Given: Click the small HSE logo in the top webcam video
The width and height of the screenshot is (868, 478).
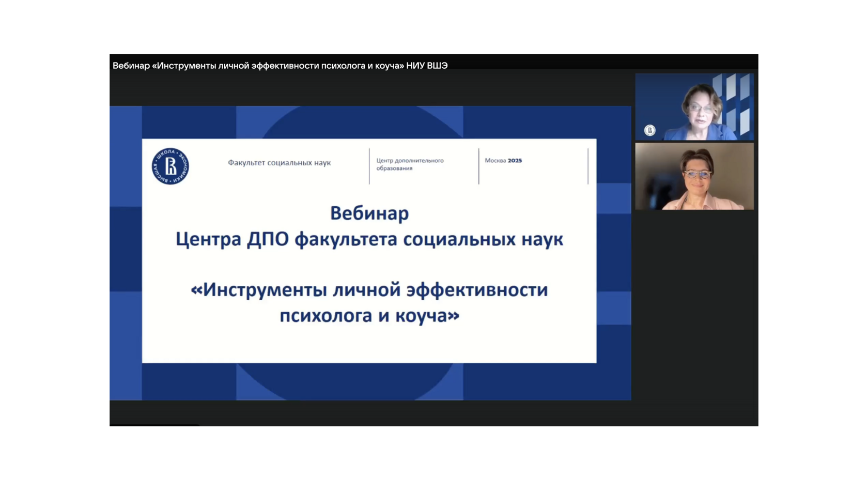Looking at the screenshot, I should [x=649, y=130].
